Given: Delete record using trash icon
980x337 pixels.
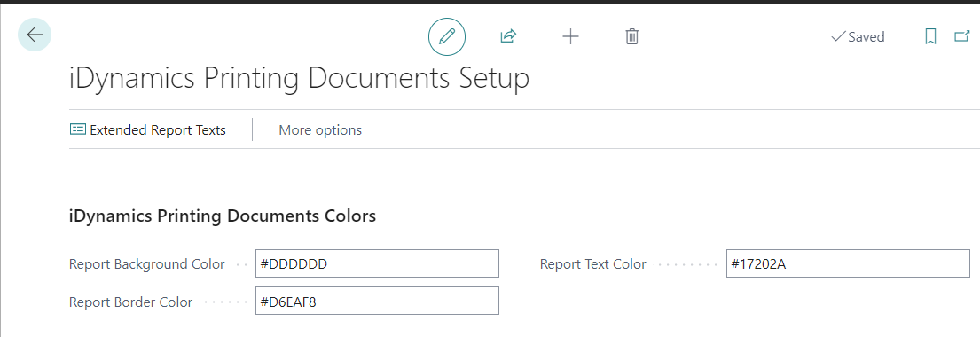Looking at the screenshot, I should point(631,37).
